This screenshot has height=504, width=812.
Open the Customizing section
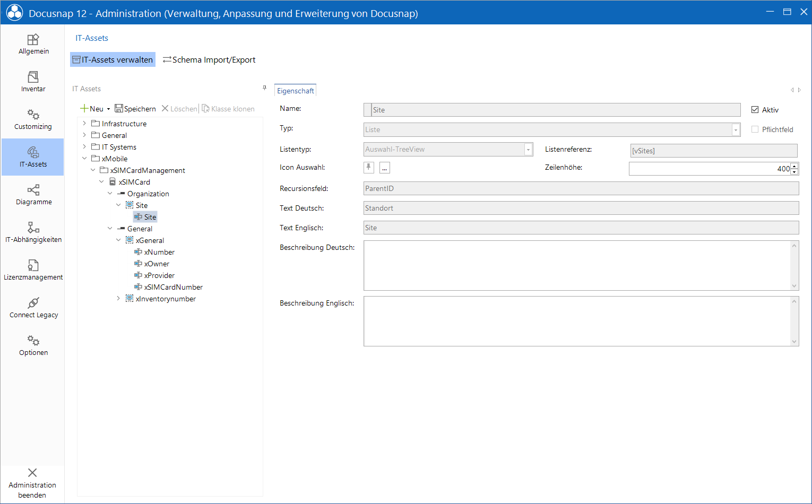tap(33, 120)
